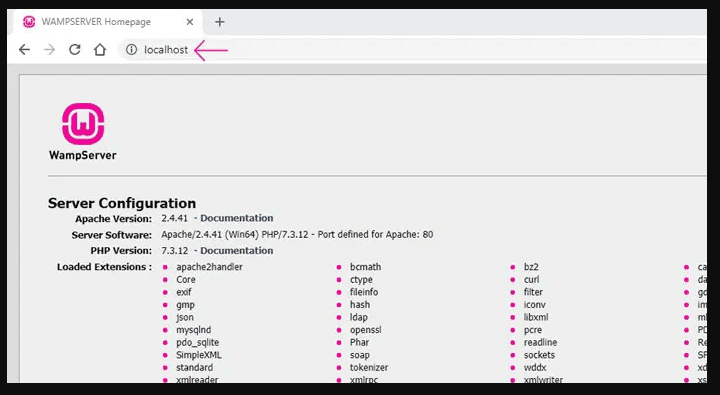Viewport: 720px width, 395px height.
Task: Click the fileinfo extension entry
Action: click(364, 292)
